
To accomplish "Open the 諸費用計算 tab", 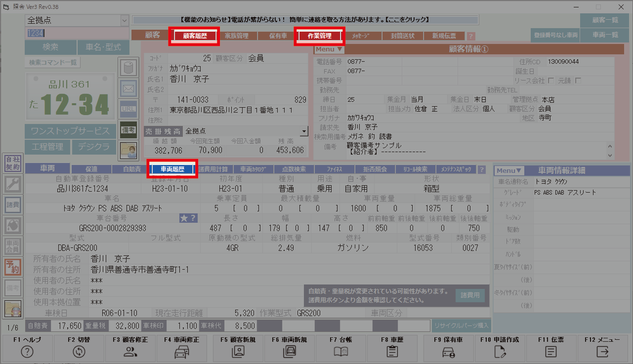I will click(x=213, y=169).
